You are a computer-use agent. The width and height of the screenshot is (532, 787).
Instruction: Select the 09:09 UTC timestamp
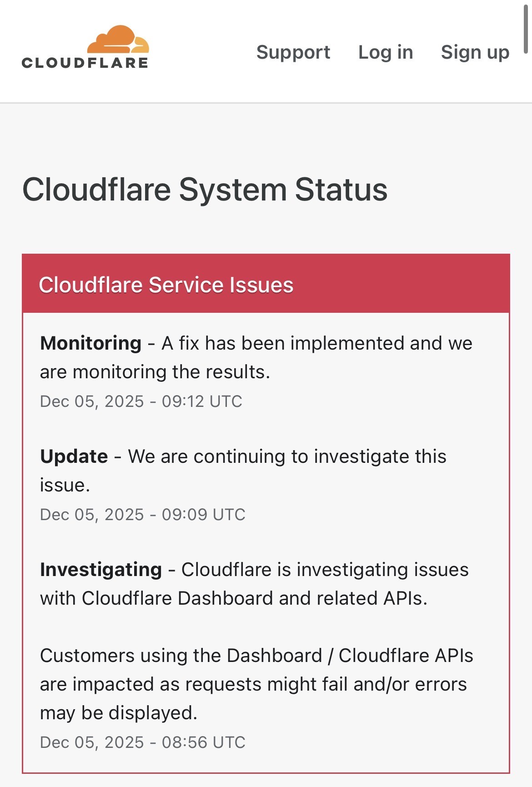pos(143,515)
